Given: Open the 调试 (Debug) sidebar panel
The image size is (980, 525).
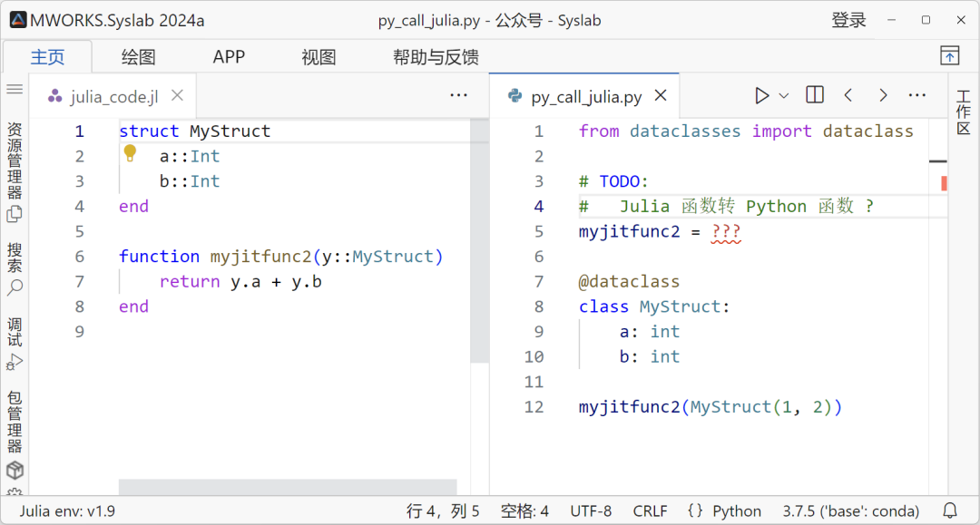Looking at the screenshot, I should [x=15, y=335].
